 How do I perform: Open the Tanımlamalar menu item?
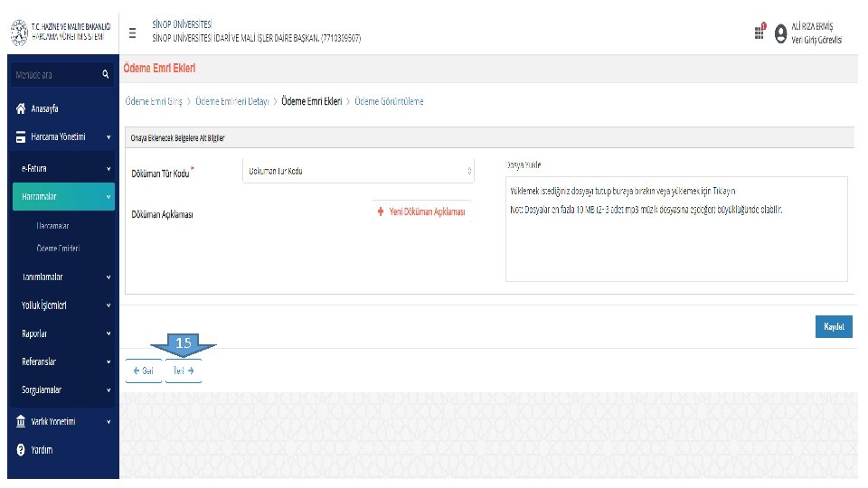42,277
